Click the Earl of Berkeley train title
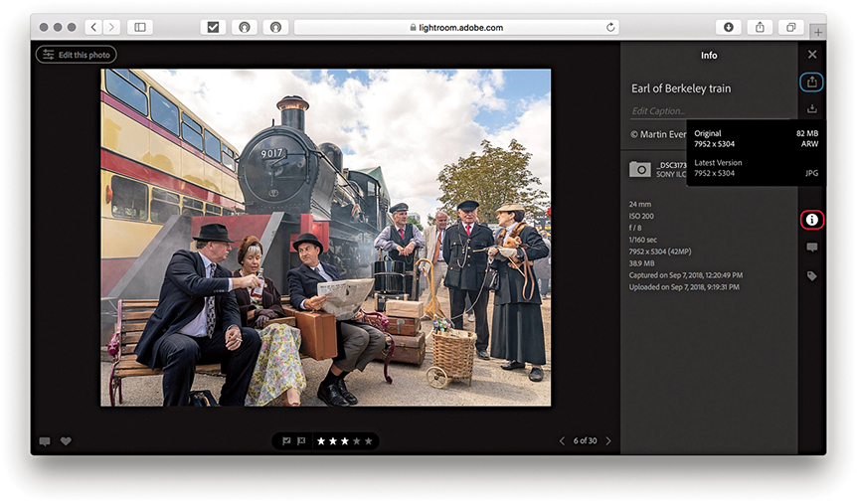Image resolution: width=857 pixels, height=504 pixels. click(x=681, y=88)
